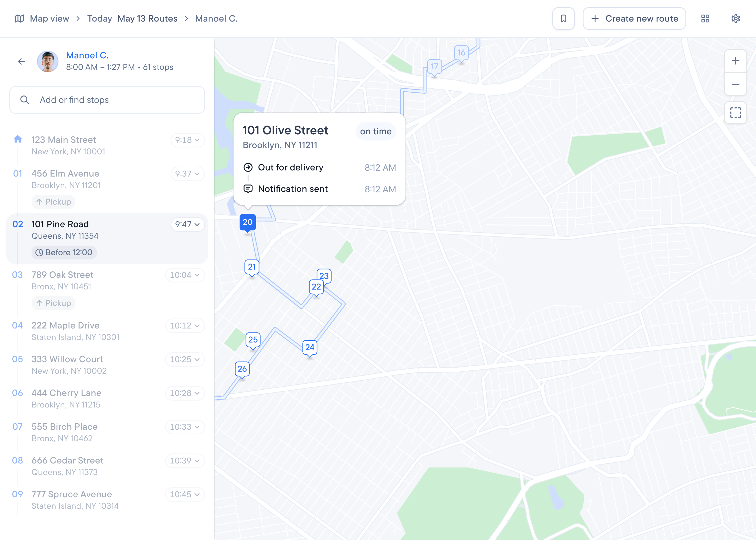Select map pin 21

252,267
